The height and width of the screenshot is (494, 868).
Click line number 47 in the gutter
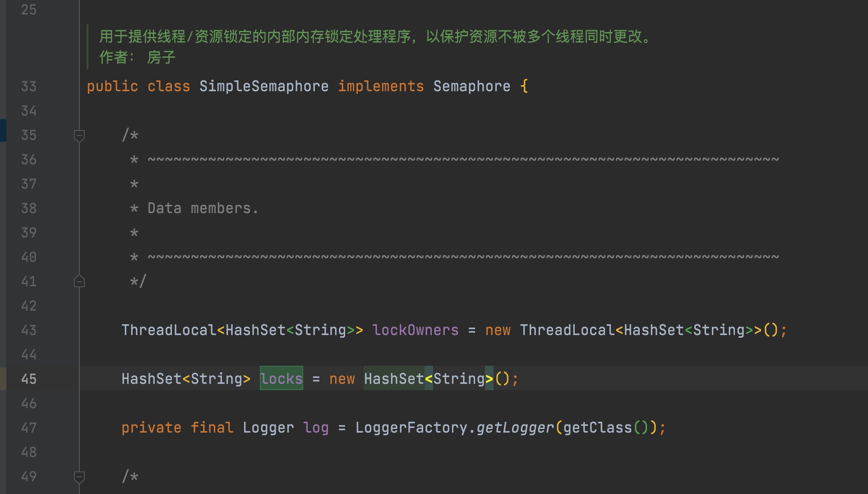coord(29,428)
